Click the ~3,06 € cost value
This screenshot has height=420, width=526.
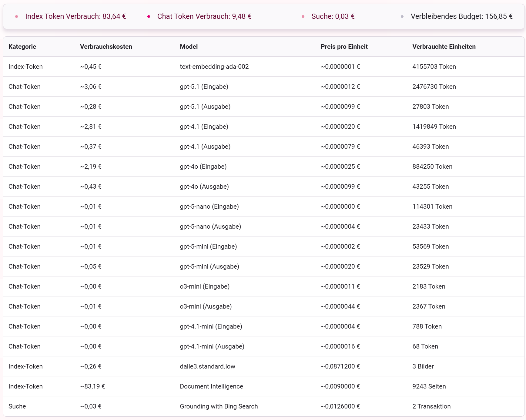tap(91, 87)
